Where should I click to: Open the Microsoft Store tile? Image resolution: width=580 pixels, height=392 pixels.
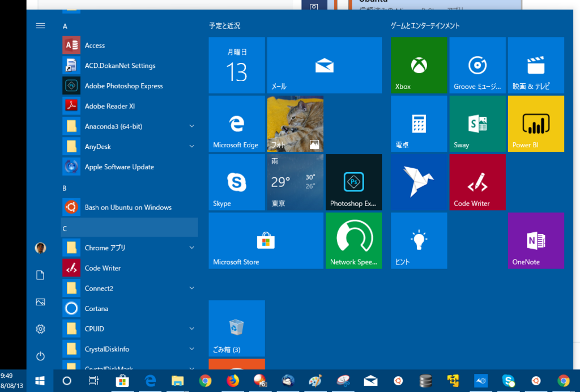click(266, 240)
